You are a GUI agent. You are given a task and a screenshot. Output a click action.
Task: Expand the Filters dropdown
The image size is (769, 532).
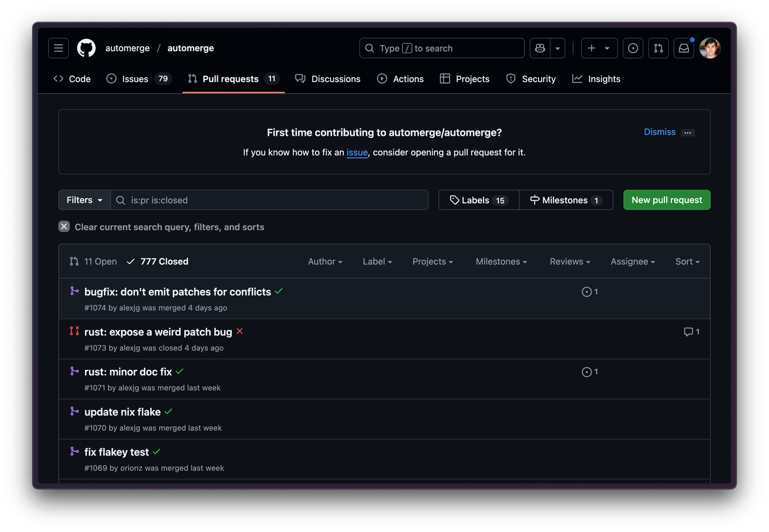(85, 200)
